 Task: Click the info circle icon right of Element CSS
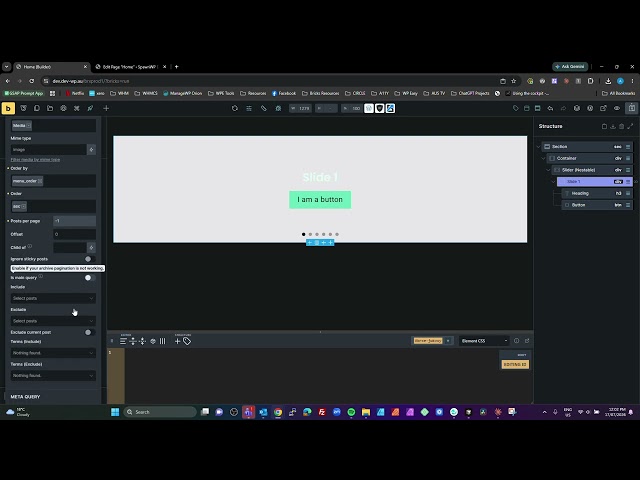[x=516, y=341]
